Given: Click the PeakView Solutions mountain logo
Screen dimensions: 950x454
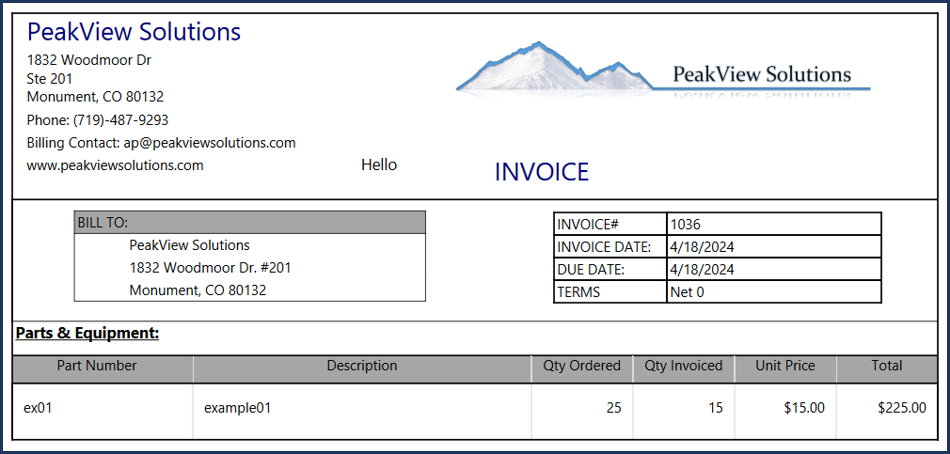Looking at the screenshot, I should click(663, 70).
